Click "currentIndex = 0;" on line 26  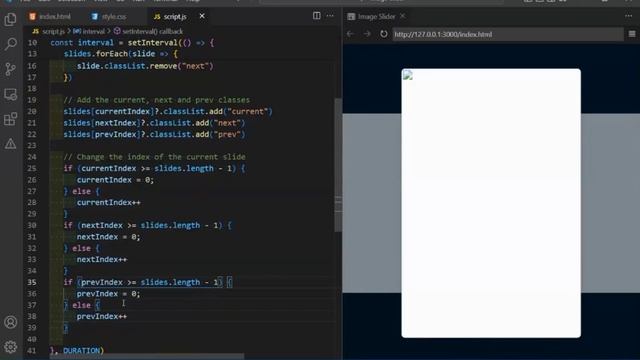(x=115, y=180)
